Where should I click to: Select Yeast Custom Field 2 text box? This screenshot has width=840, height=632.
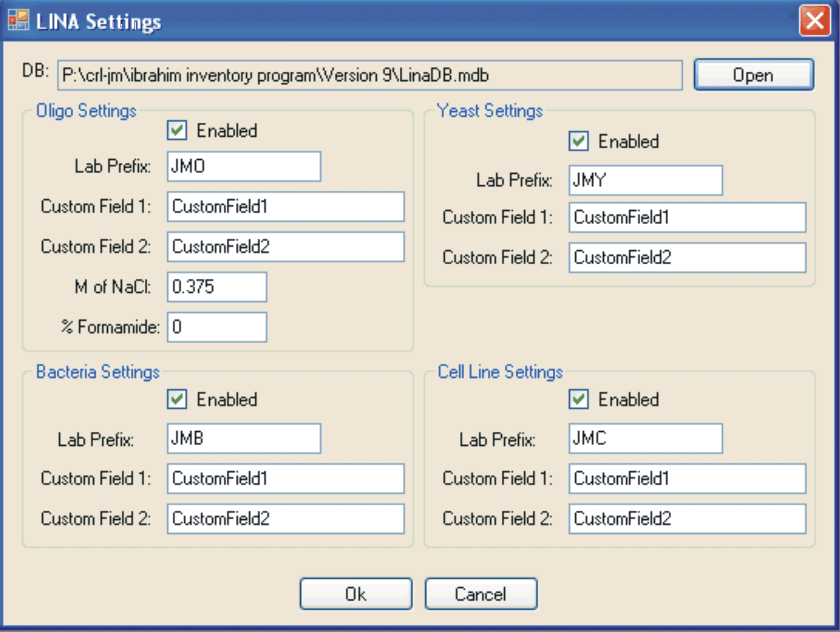687,258
